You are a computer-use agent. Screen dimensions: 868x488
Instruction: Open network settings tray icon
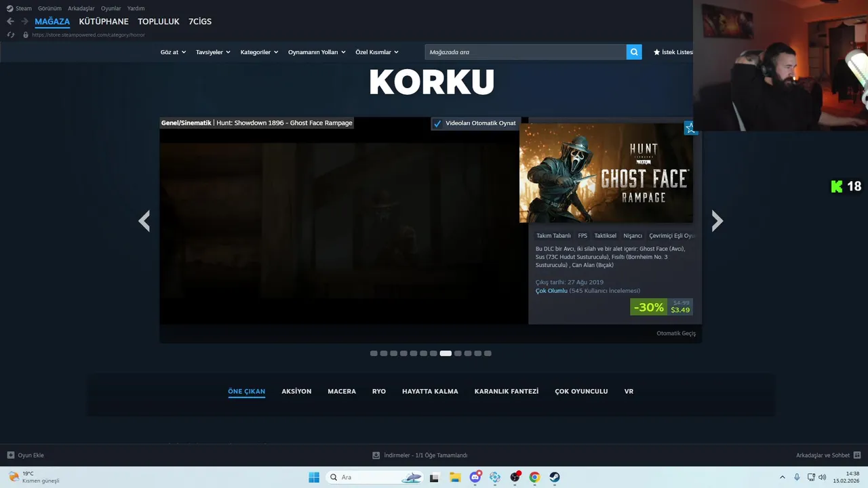click(811, 477)
